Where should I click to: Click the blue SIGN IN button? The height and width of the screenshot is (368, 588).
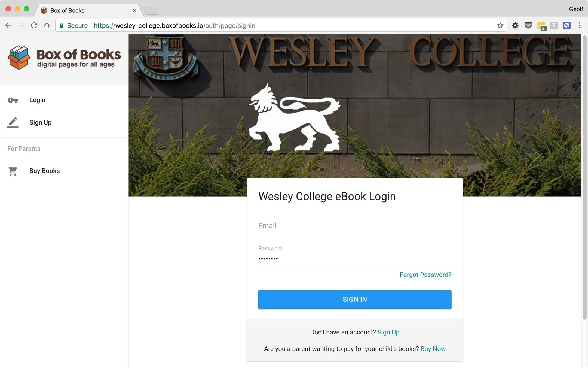355,299
